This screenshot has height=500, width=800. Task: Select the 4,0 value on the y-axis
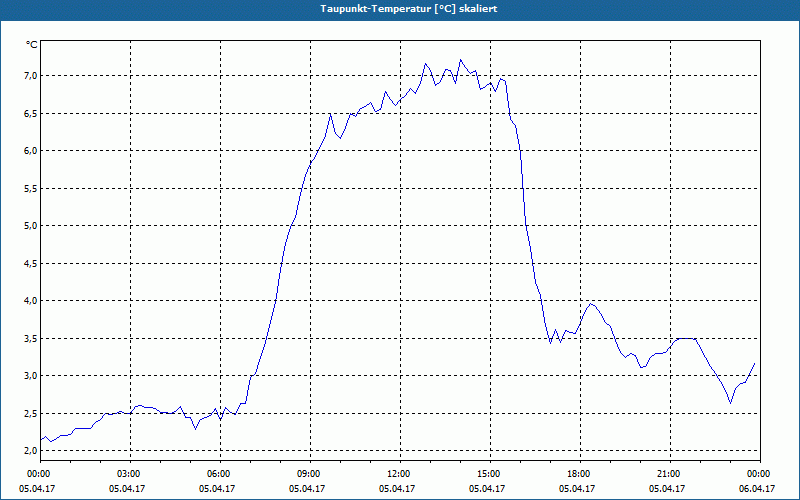(x=31, y=301)
